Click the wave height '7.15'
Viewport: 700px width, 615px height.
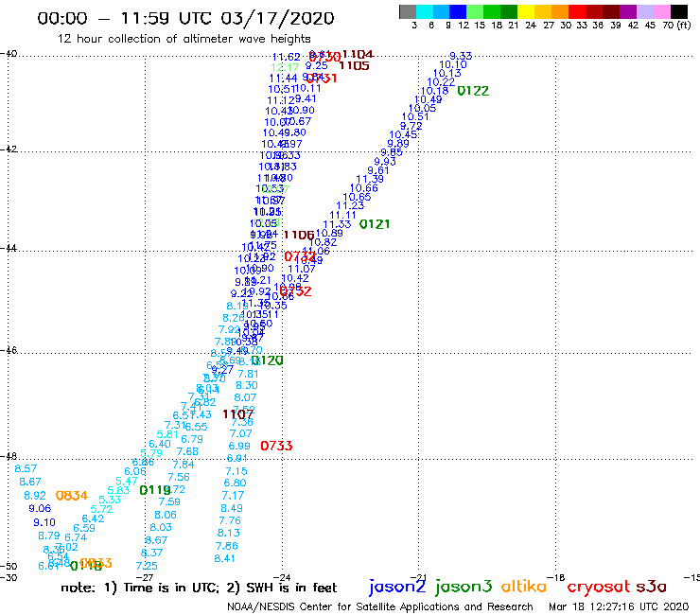click(236, 471)
